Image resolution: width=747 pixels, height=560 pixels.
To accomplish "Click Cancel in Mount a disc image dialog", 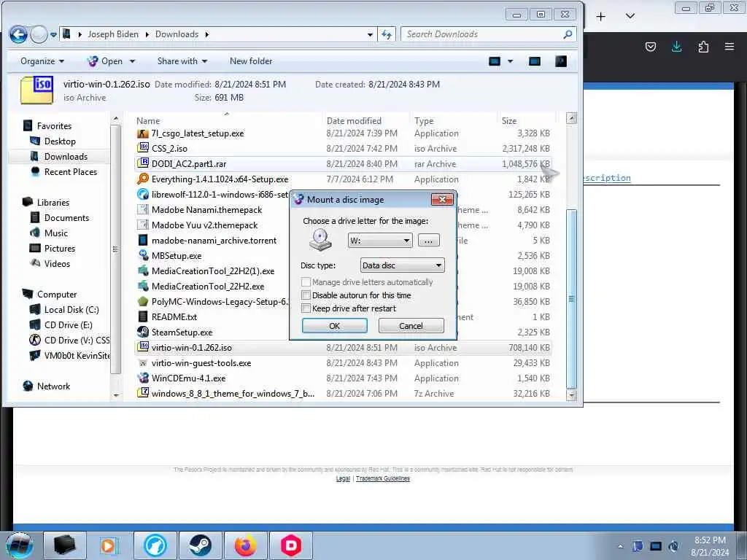I will pos(411,326).
